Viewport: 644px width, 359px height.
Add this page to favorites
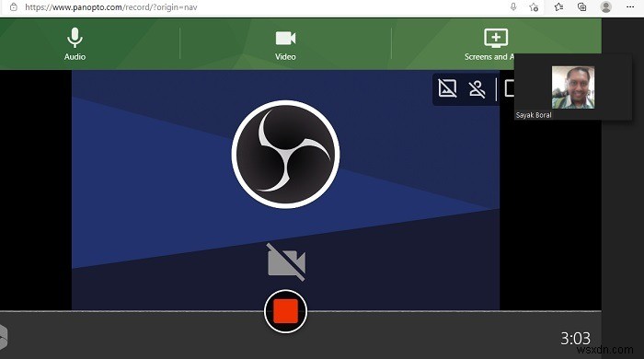click(x=534, y=7)
